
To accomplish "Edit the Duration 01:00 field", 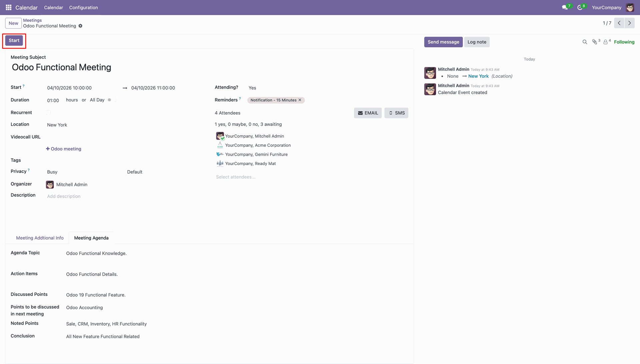I will (x=54, y=100).
